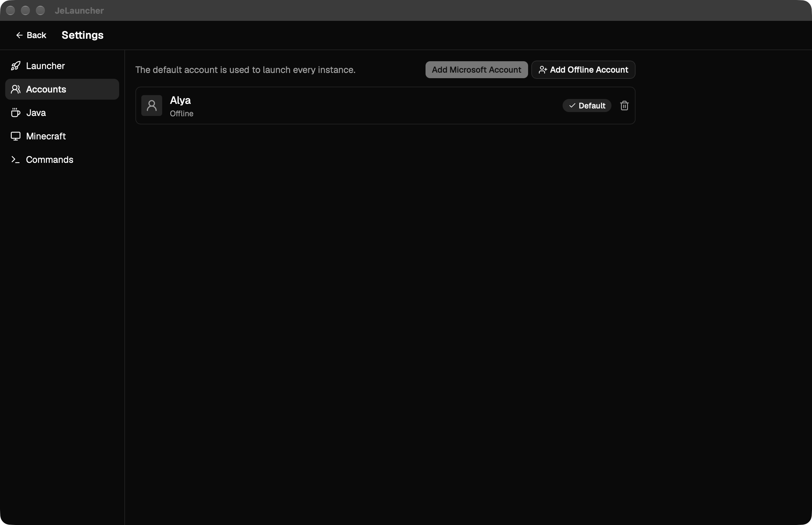Go back using the Back button
The image size is (812, 525).
31,35
